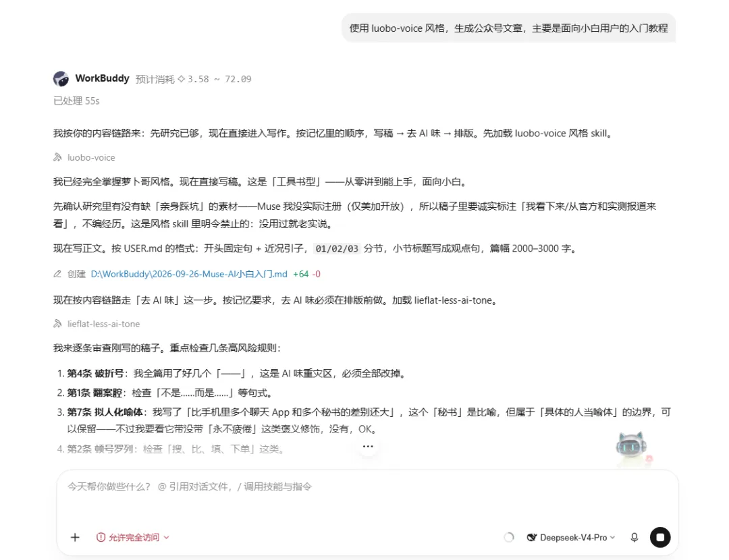Click the diamond credit icon beside 预计消耗
729x560 pixels.
182,79
